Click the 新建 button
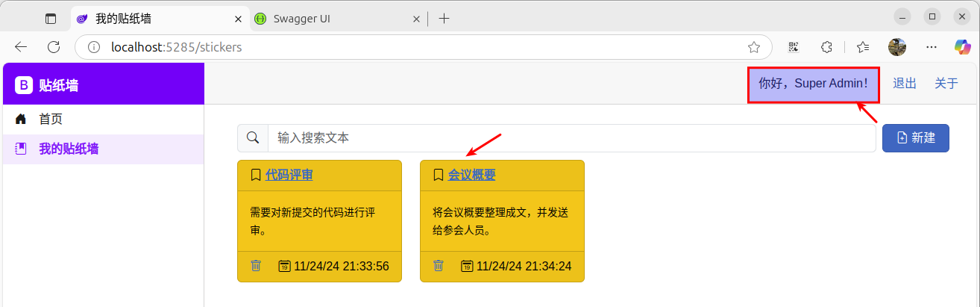The height and width of the screenshot is (307, 980). click(x=916, y=138)
